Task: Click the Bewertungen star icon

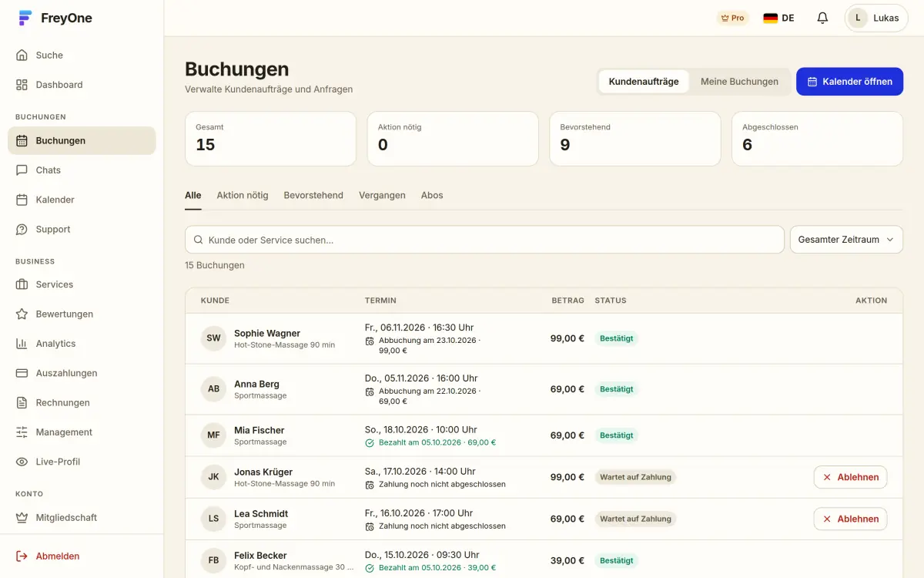Action: point(22,314)
